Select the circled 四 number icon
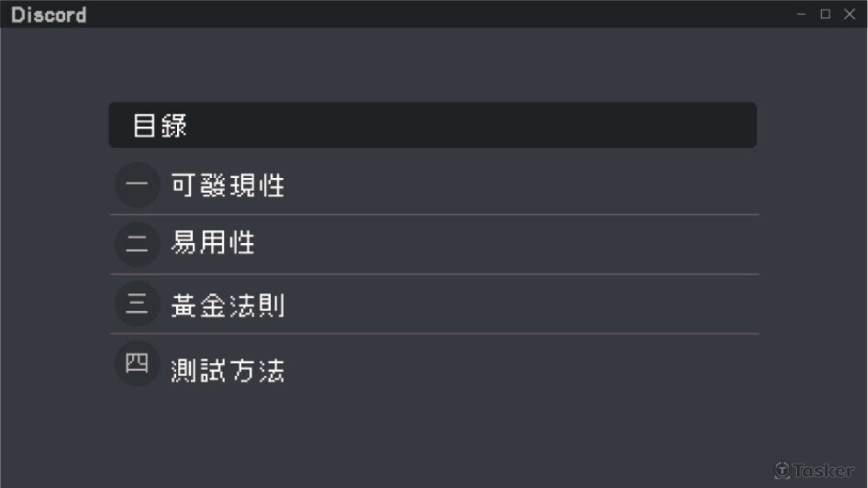 (x=137, y=363)
